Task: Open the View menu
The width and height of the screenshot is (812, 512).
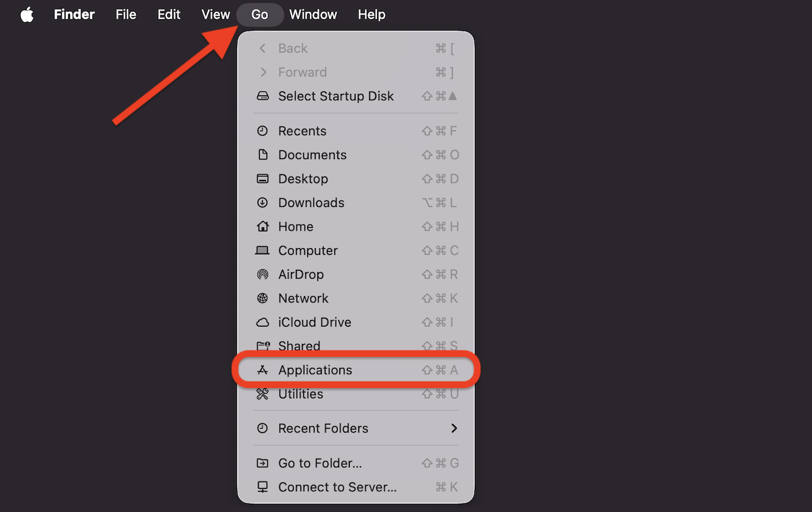Action: click(x=215, y=14)
